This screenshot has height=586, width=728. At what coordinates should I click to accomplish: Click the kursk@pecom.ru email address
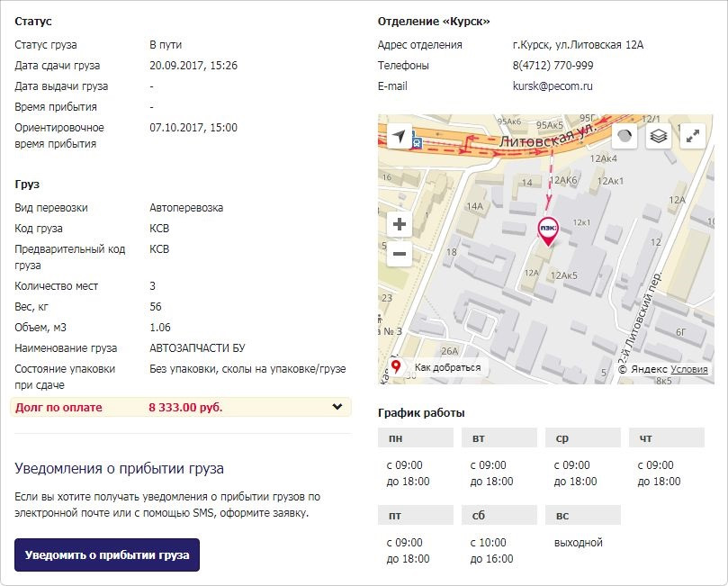coord(553,86)
